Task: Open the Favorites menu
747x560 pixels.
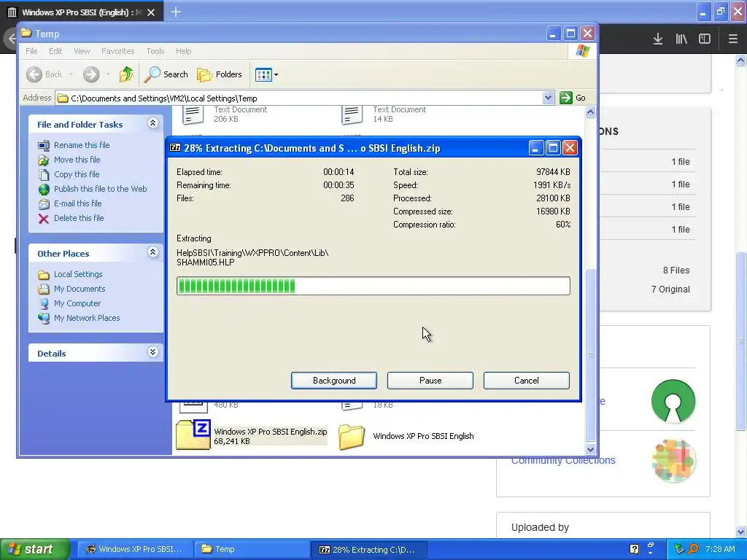Action: coord(117,51)
